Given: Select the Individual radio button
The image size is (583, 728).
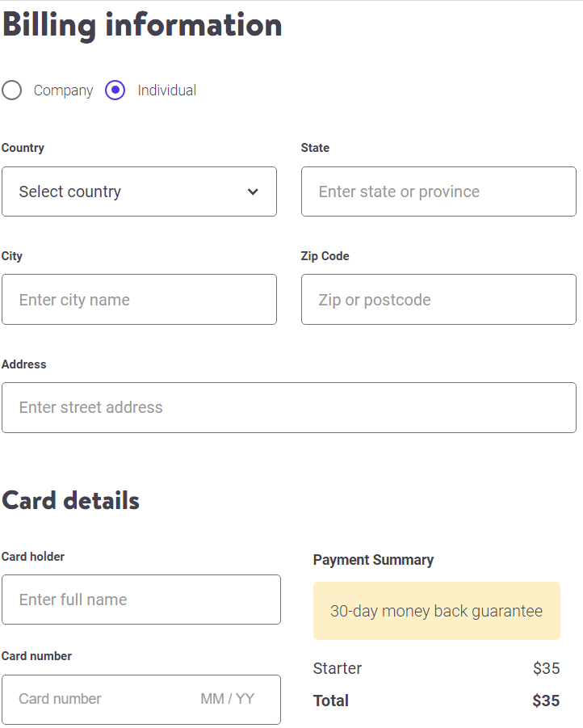Looking at the screenshot, I should click(115, 90).
